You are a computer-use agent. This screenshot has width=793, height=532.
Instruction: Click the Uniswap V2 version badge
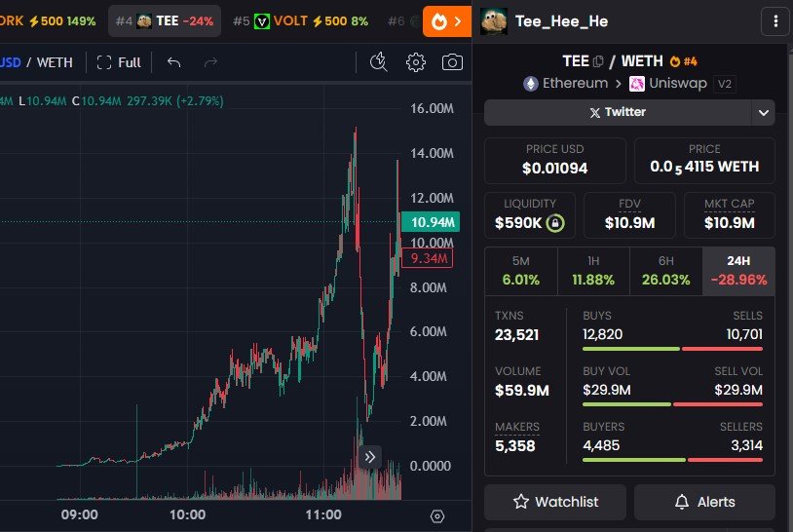pos(724,84)
